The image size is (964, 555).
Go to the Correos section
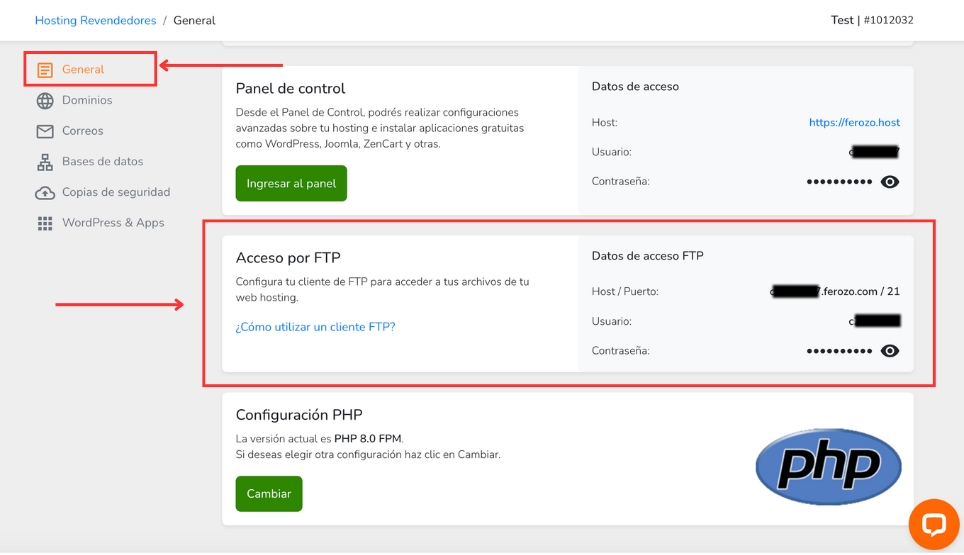pyautogui.click(x=83, y=131)
